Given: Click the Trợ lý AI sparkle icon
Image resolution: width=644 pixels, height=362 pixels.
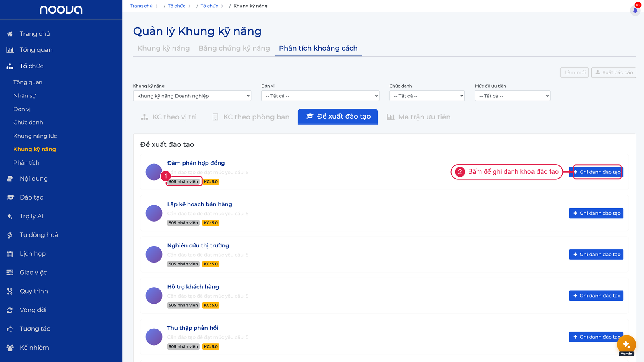Looking at the screenshot, I should (10, 216).
